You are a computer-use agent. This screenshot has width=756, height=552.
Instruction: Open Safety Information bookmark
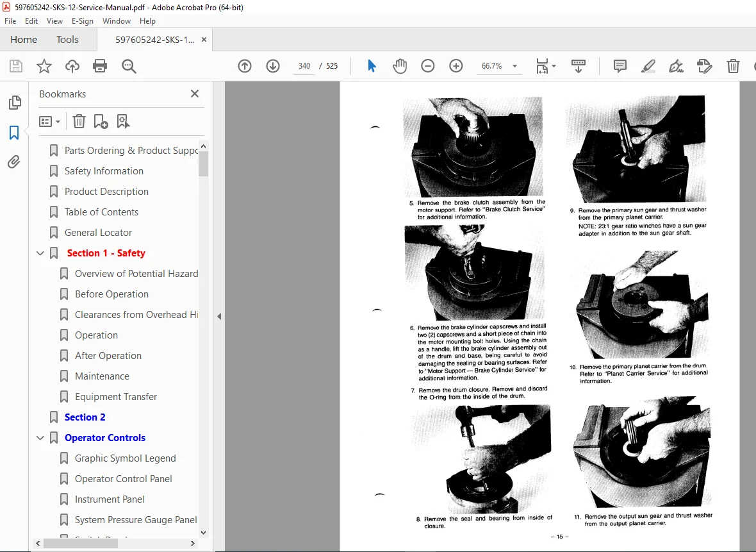104,171
